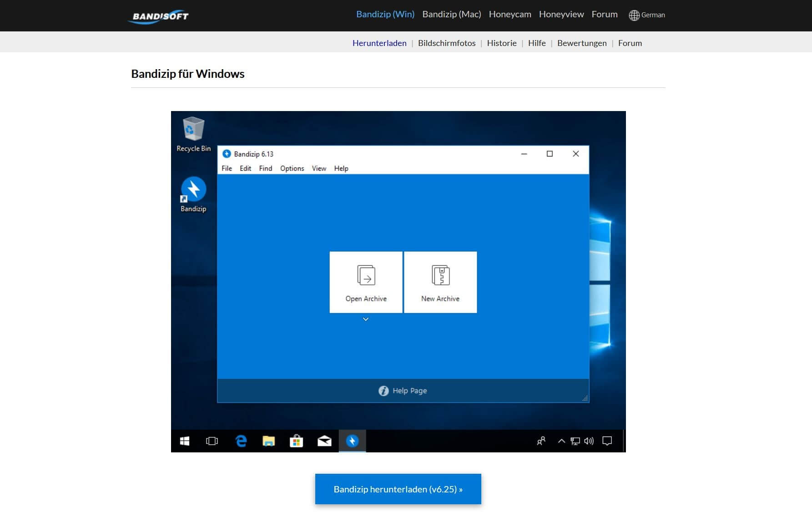The image size is (812, 512).
Task: Go to the Bandizip (Win) nav link
Action: click(x=385, y=15)
